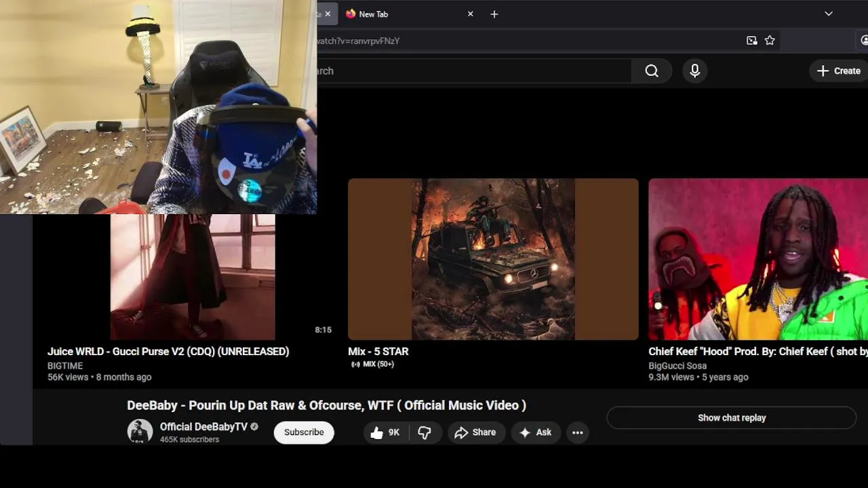Expand the list all tabs chevron
The height and width of the screenshot is (488, 868).
point(828,14)
